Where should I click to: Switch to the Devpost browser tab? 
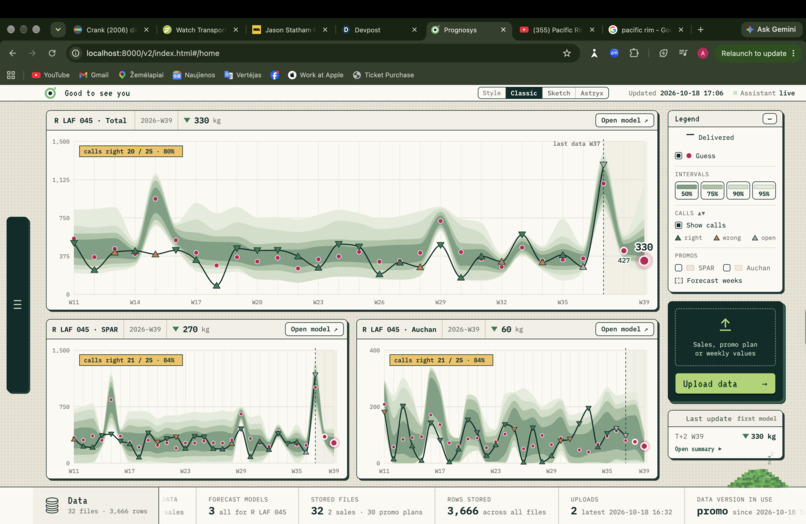379,30
